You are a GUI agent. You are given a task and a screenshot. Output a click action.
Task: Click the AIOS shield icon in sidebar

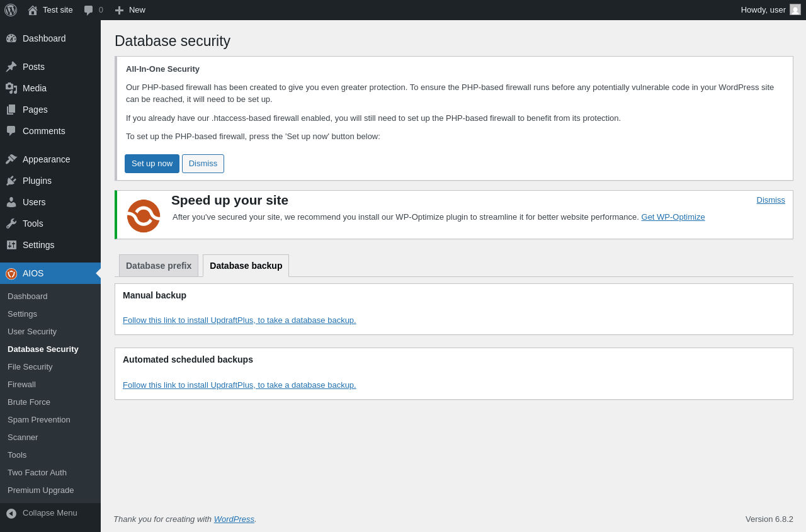[x=11, y=273]
